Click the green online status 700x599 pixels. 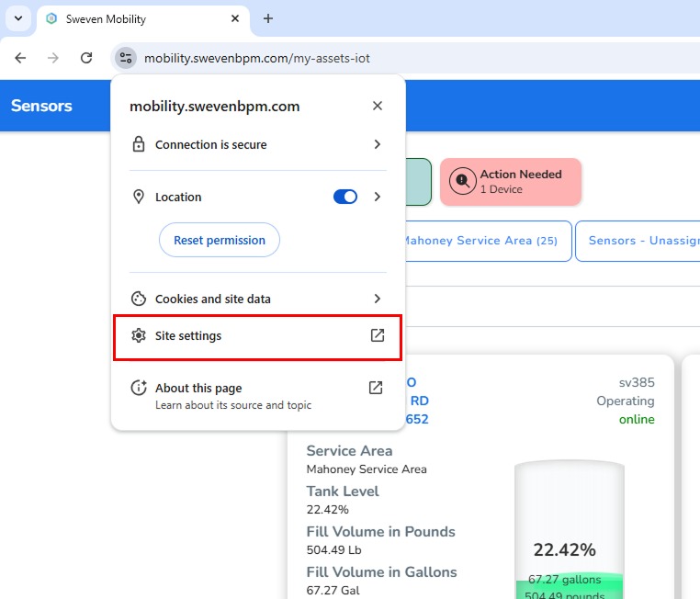click(637, 419)
